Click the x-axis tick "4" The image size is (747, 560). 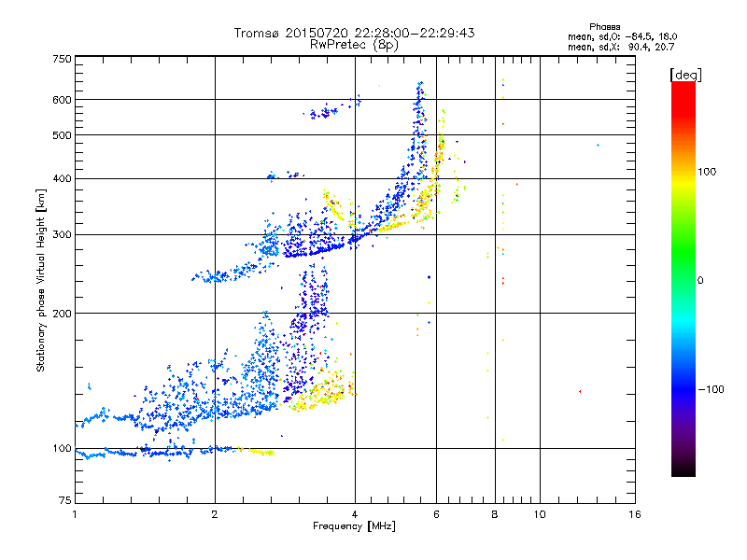pyautogui.click(x=355, y=514)
